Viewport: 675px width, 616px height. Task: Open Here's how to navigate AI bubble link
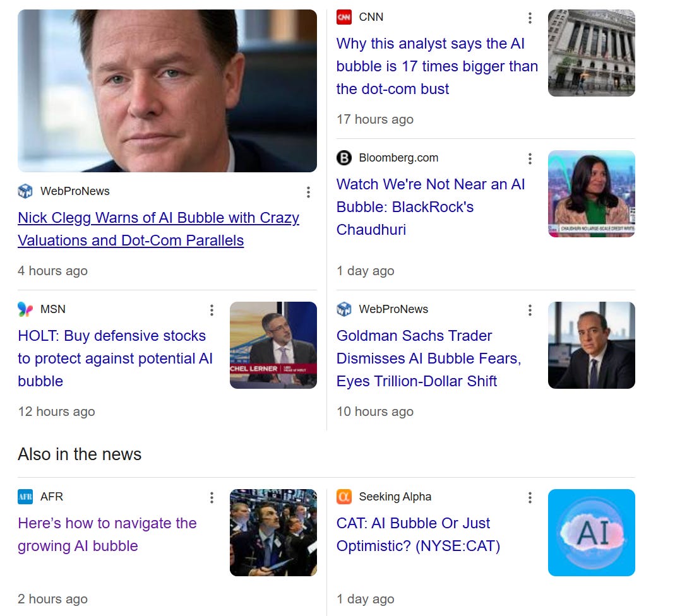click(107, 535)
